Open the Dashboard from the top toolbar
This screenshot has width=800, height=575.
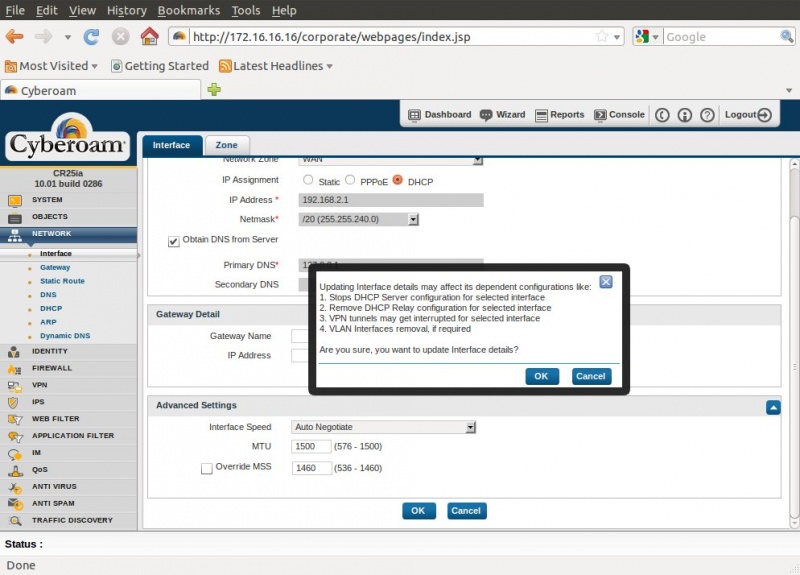pos(440,115)
